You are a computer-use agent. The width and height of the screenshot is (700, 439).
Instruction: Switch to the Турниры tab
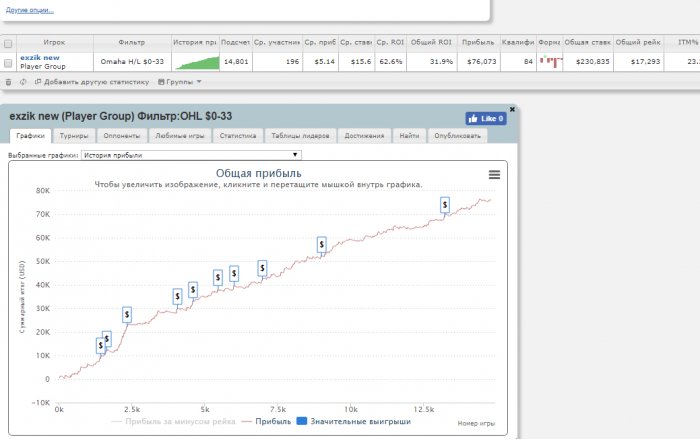[x=74, y=136]
